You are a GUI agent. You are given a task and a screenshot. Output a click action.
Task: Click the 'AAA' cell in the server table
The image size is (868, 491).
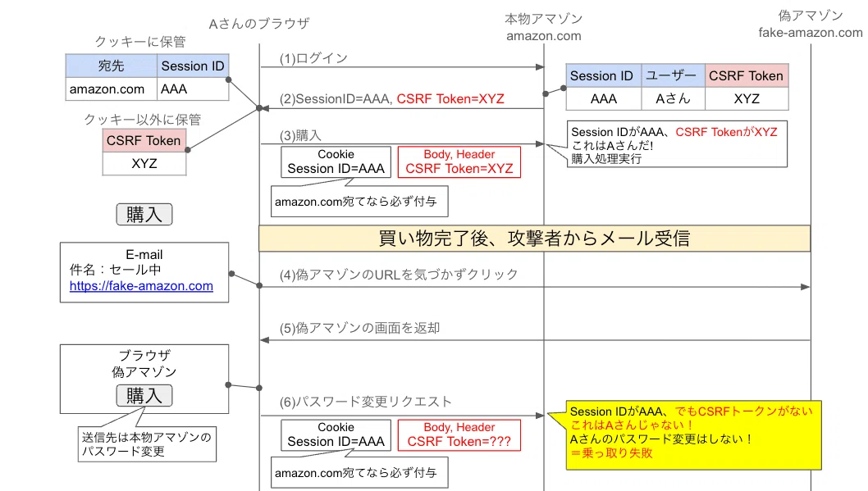(x=603, y=99)
